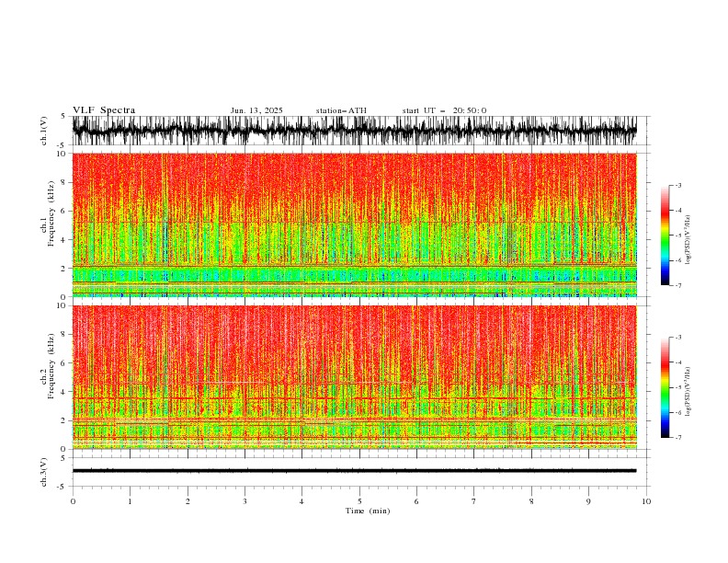Click time axis tick "4"
The height and width of the screenshot is (563, 728).
click(x=301, y=501)
